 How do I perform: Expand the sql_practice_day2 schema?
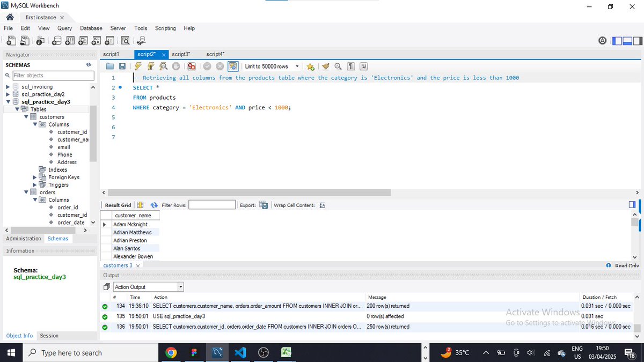(x=8, y=94)
